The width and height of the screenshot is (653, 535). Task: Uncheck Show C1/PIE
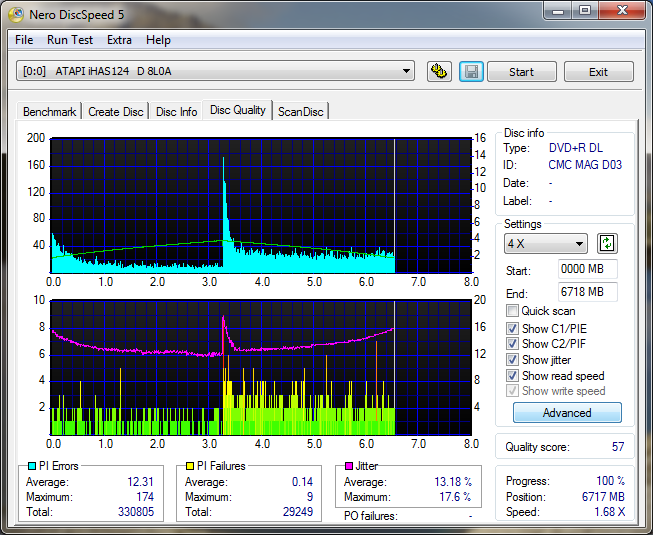(x=512, y=328)
